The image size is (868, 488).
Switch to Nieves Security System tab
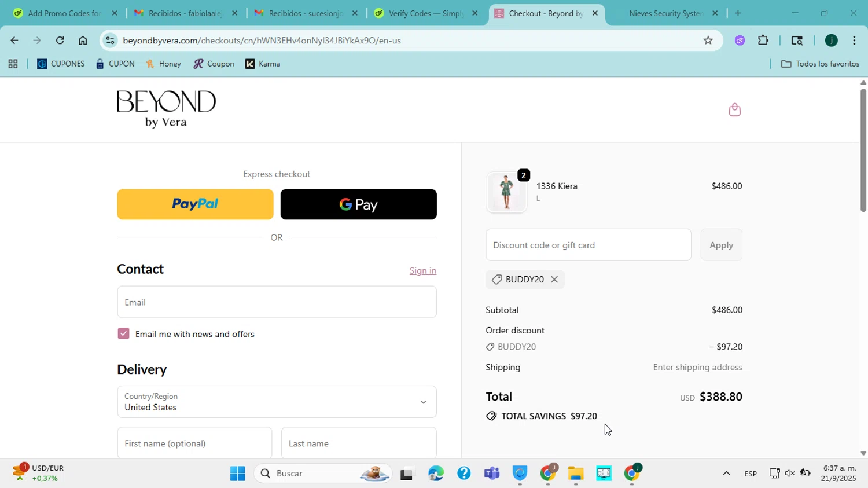point(665,13)
